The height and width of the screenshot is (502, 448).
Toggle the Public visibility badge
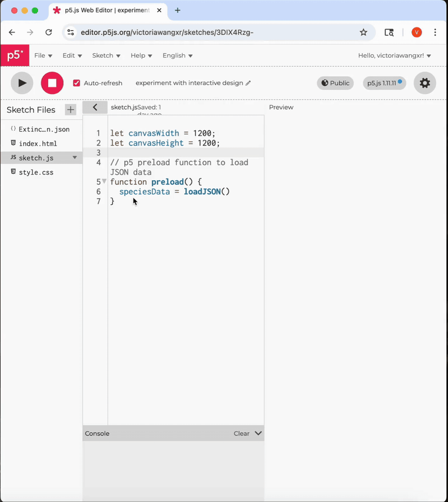coord(335,83)
